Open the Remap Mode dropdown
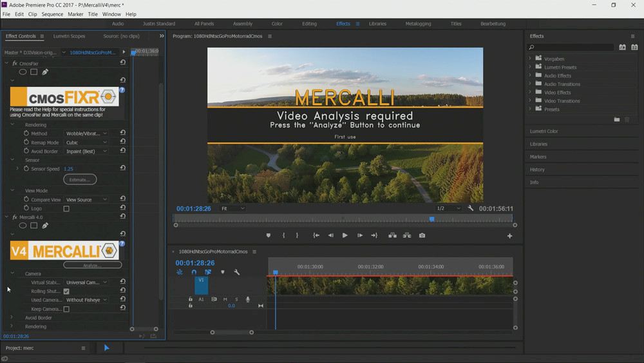Viewport: 644px width, 363px height. coord(87,142)
